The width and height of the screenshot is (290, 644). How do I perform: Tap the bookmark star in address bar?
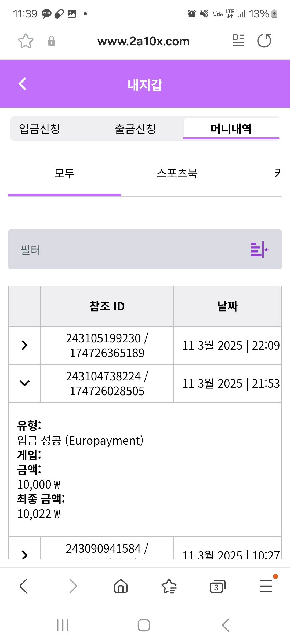click(x=26, y=41)
